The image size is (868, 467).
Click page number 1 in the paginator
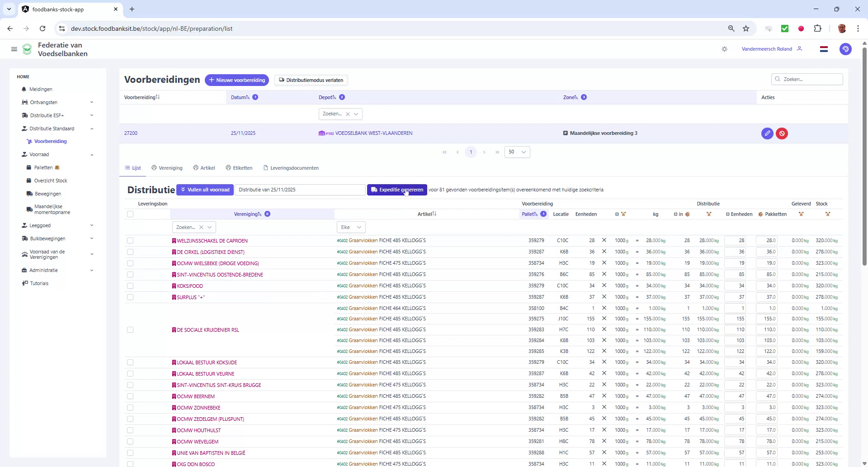(472, 152)
